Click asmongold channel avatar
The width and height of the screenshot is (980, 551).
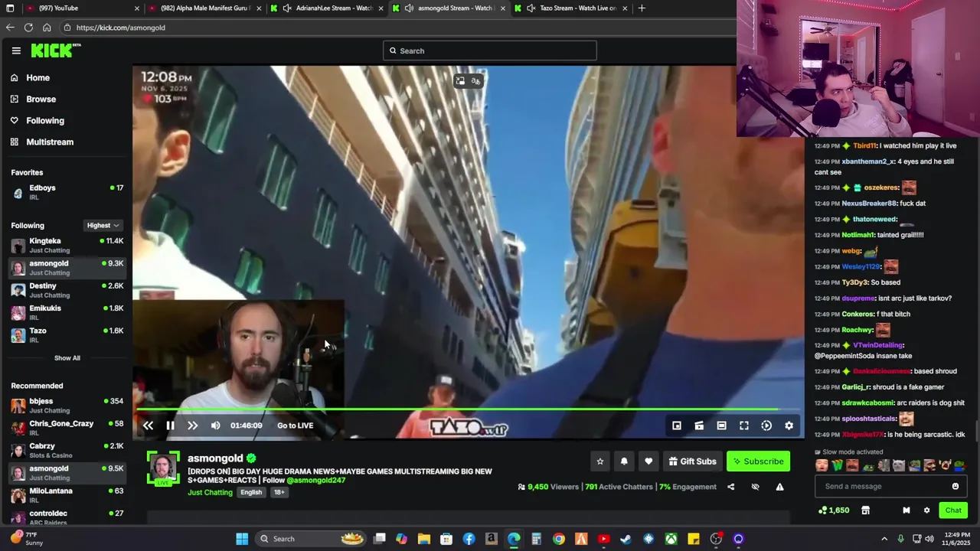163,468
